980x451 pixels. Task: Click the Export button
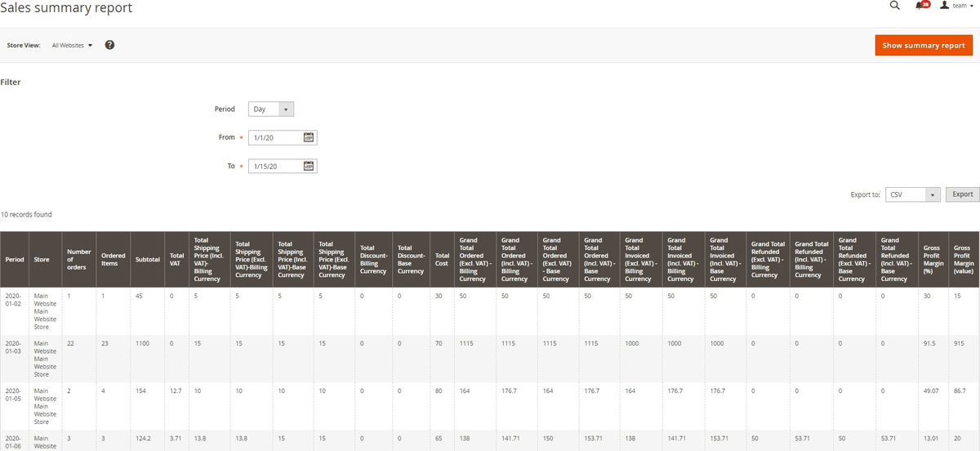962,194
